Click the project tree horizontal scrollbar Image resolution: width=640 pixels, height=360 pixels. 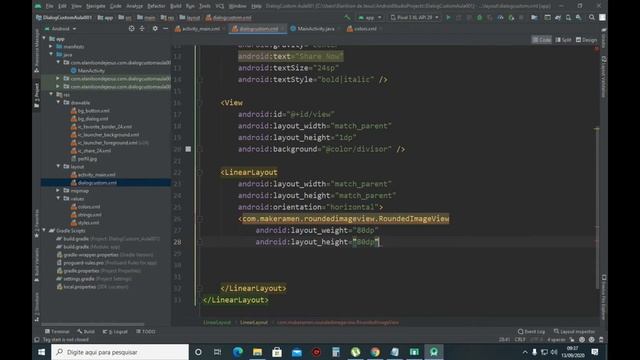[93, 324]
